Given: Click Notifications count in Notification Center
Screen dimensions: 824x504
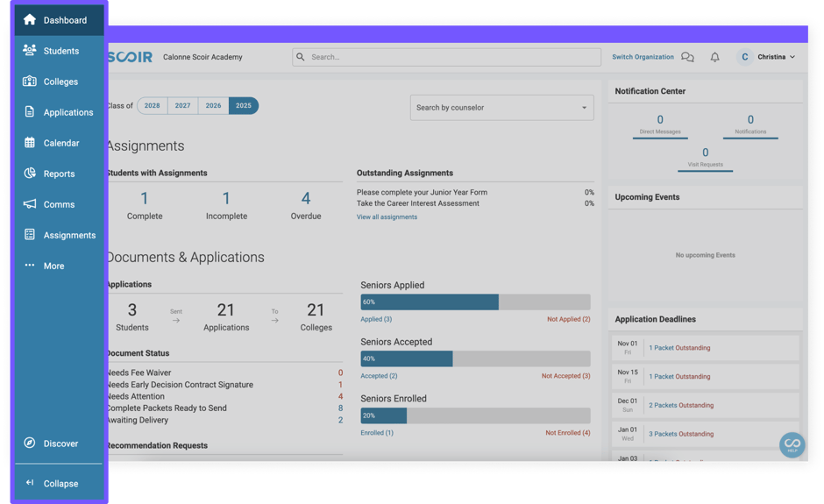Looking at the screenshot, I should point(750,120).
